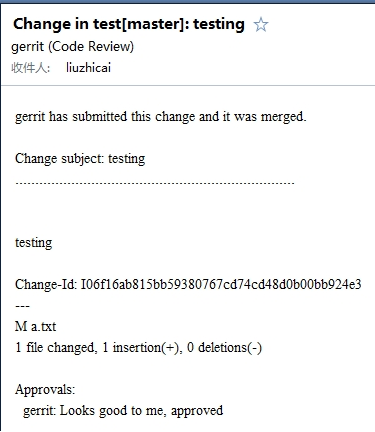This screenshot has width=375, height=432.
Task: Open sender 'gerrit (Code Review)' contact
Action: 73,46
